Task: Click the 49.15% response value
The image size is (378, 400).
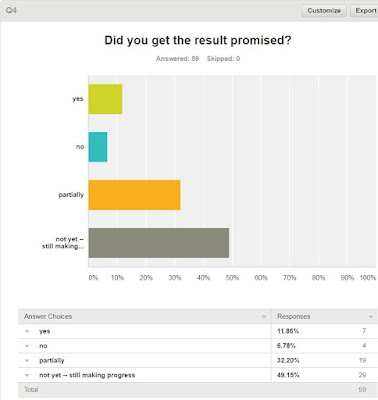Action: click(288, 375)
